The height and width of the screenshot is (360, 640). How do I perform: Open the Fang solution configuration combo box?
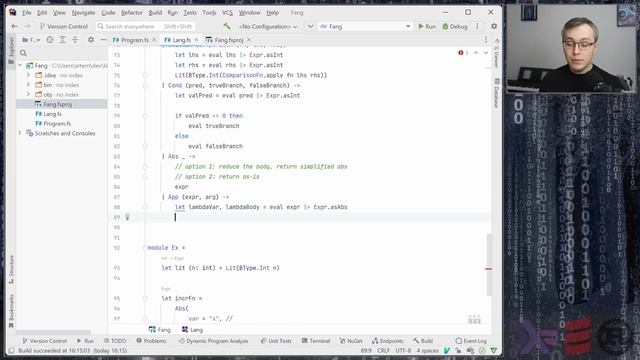pos(365,27)
